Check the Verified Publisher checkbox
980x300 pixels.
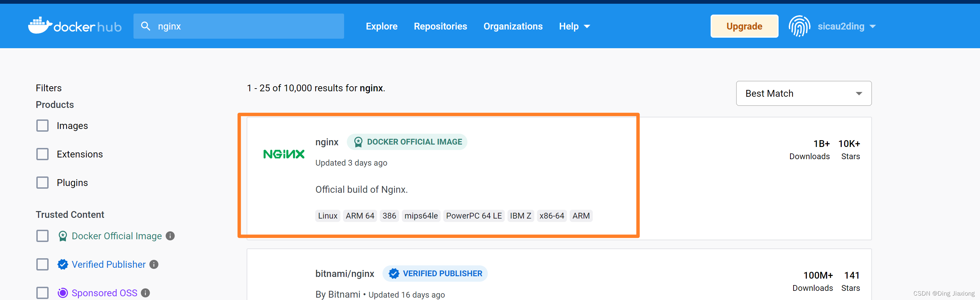42,264
